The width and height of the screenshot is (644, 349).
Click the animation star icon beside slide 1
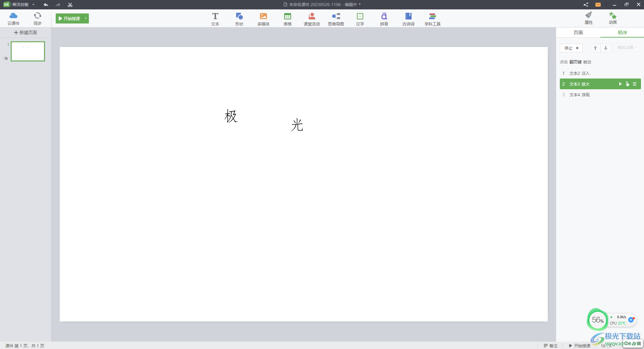point(6,58)
